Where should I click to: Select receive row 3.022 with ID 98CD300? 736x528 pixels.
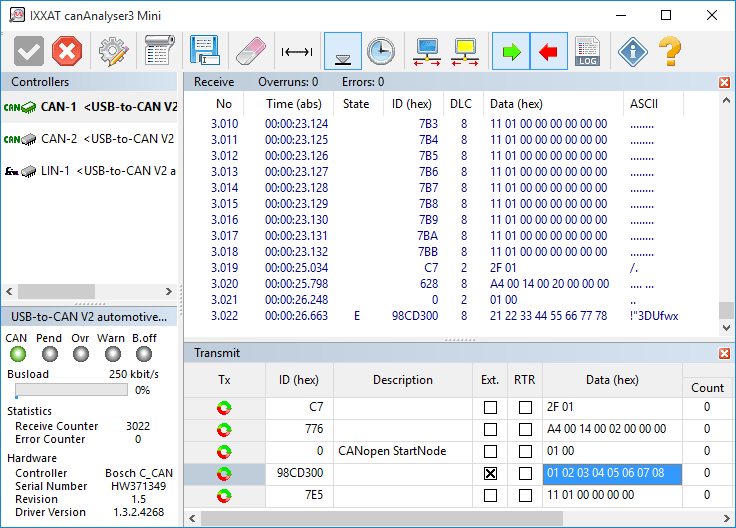(451, 316)
